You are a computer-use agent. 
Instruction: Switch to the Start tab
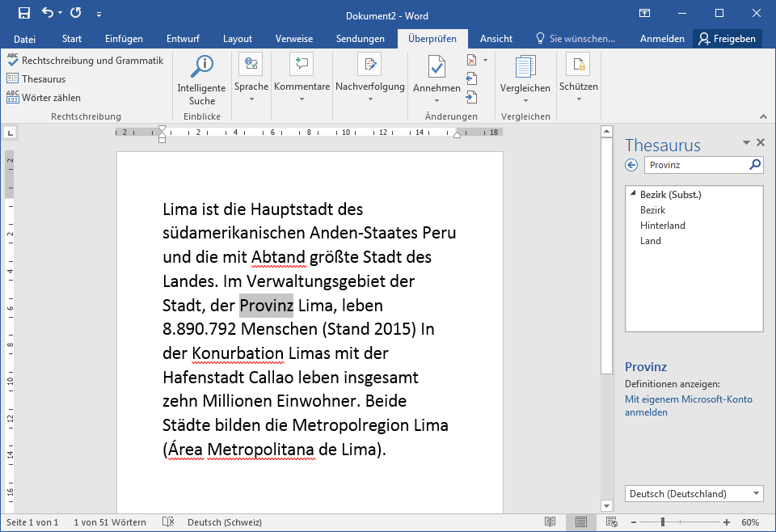point(72,39)
